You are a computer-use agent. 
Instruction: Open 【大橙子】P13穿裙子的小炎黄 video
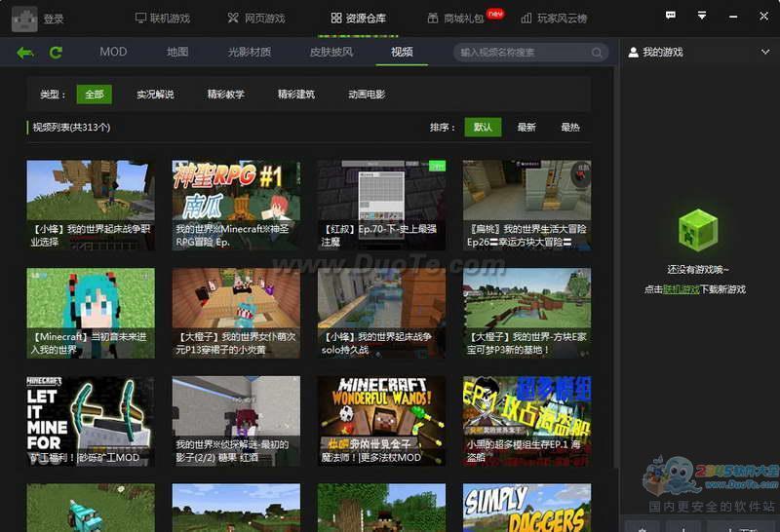(x=236, y=313)
